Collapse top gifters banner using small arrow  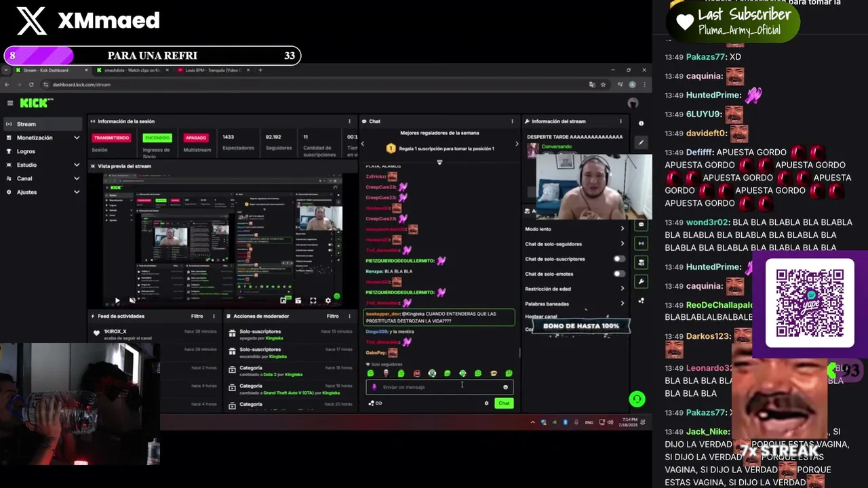(x=439, y=162)
